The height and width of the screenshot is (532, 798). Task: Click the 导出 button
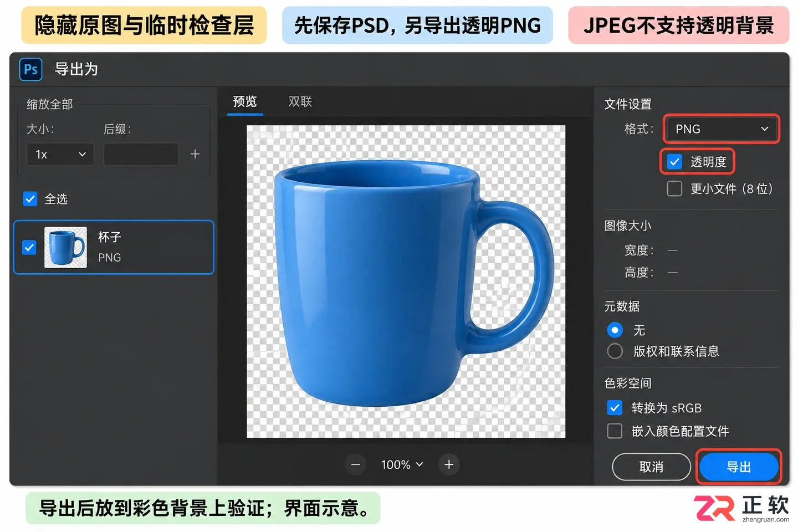(739, 467)
